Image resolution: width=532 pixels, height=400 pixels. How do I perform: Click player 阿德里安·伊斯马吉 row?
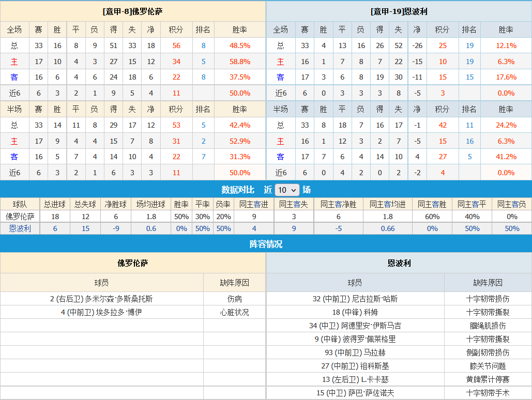(355, 326)
